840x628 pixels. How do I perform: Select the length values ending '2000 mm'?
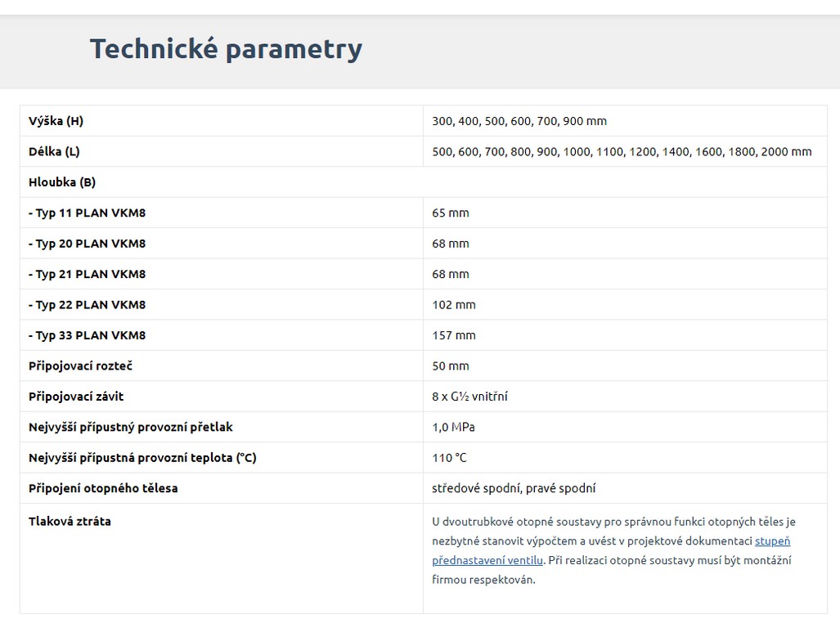click(622, 151)
